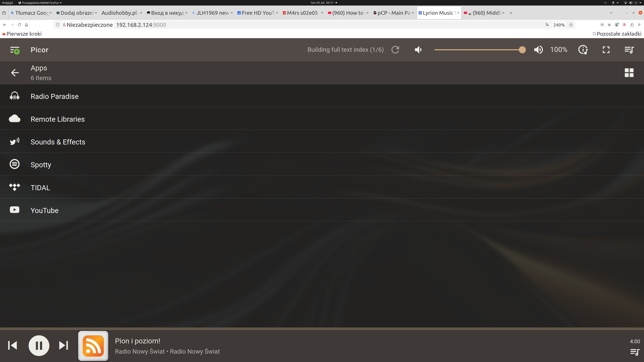Open Pierwsze kroki bookmark

(x=22, y=34)
